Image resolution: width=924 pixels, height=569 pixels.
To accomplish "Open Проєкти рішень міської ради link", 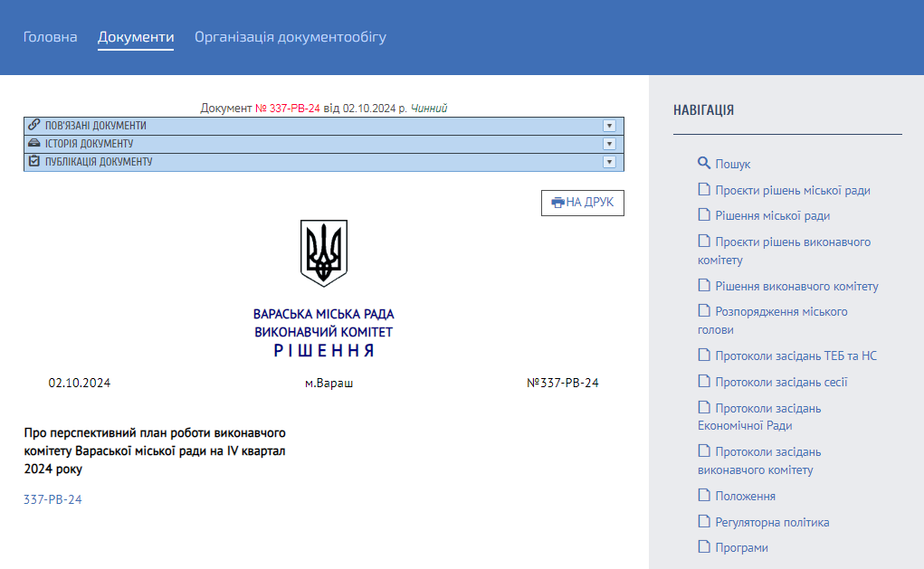I will click(793, 190).
